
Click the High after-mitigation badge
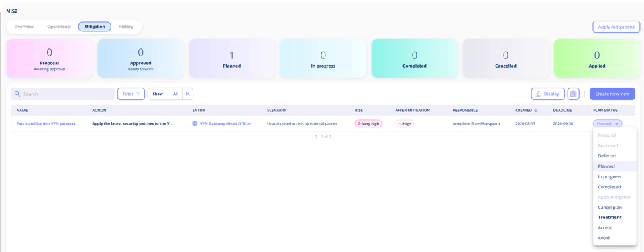pos(405,123)
